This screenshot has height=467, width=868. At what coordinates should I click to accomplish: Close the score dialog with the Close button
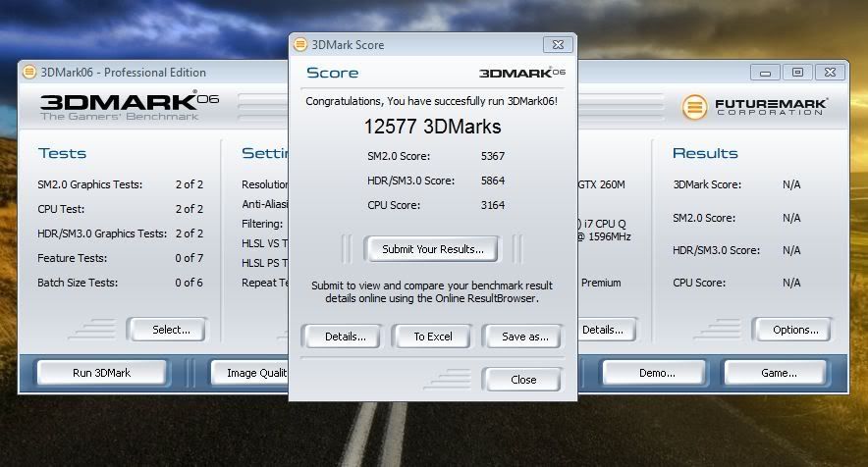pos(523,380)
